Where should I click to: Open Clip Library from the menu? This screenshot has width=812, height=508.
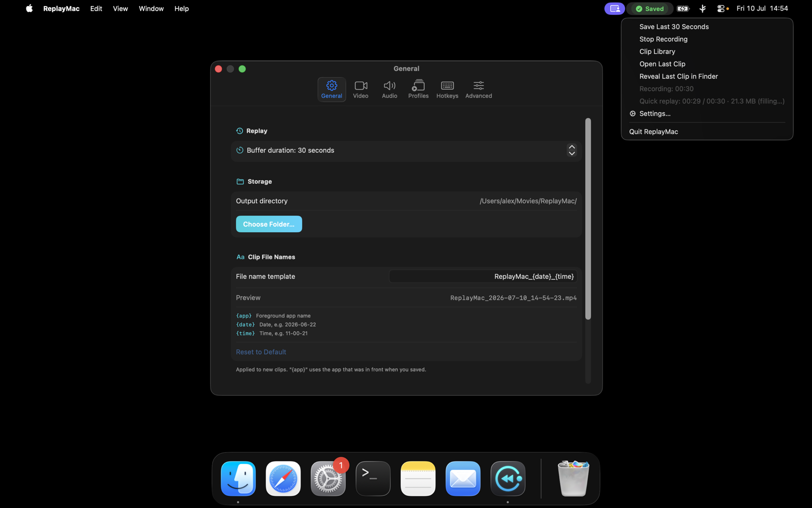[x=707, y=52]
